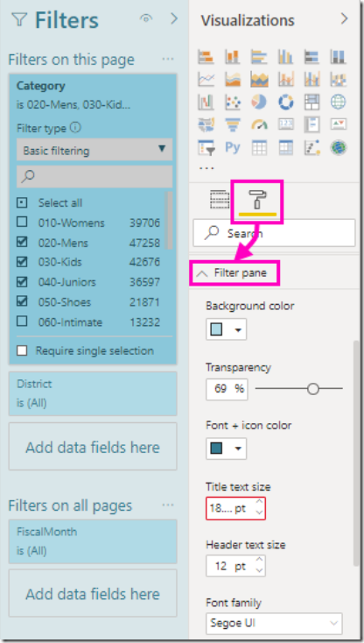Select the multi-row card visual
Screen dimensions: 364x643
pos(311,124)
